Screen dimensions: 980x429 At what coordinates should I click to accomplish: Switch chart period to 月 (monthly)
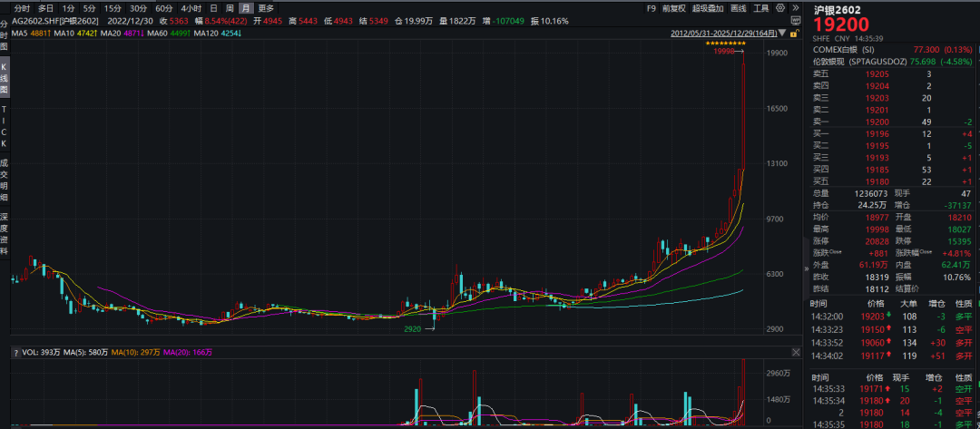click(245, 8)
